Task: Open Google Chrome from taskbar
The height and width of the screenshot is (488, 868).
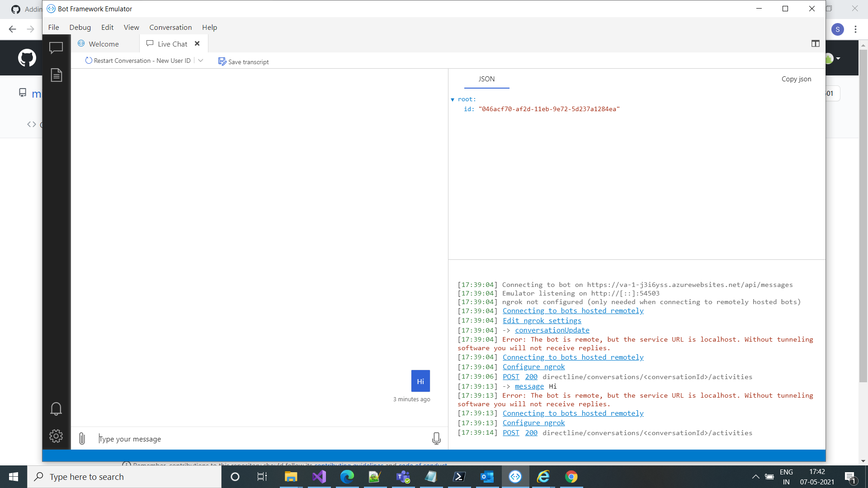Action: click(571, 477)
